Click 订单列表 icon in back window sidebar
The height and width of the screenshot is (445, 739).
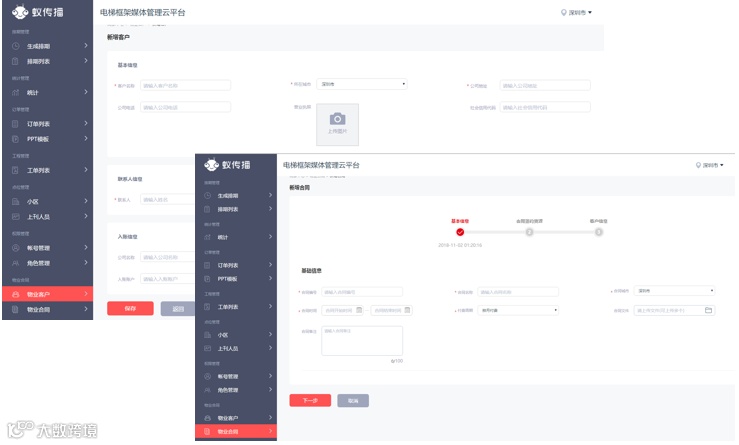(x=16, y=124)
